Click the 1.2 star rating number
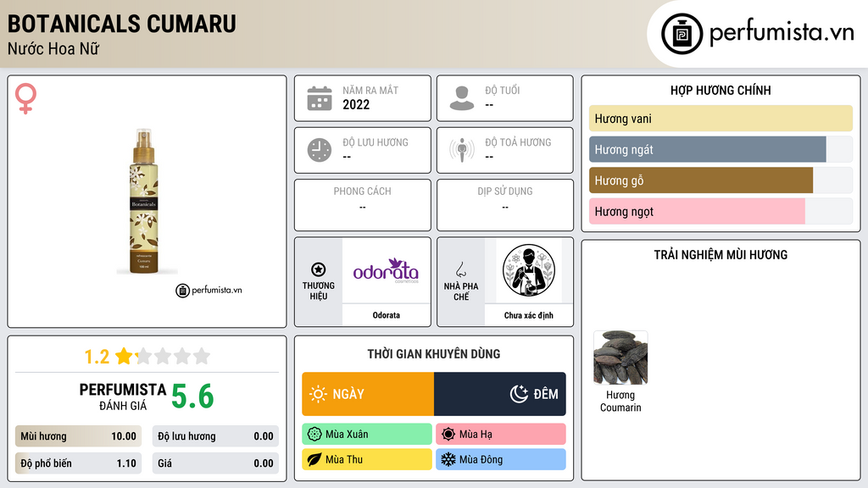 pyautogui.click(x=97, y=357)
